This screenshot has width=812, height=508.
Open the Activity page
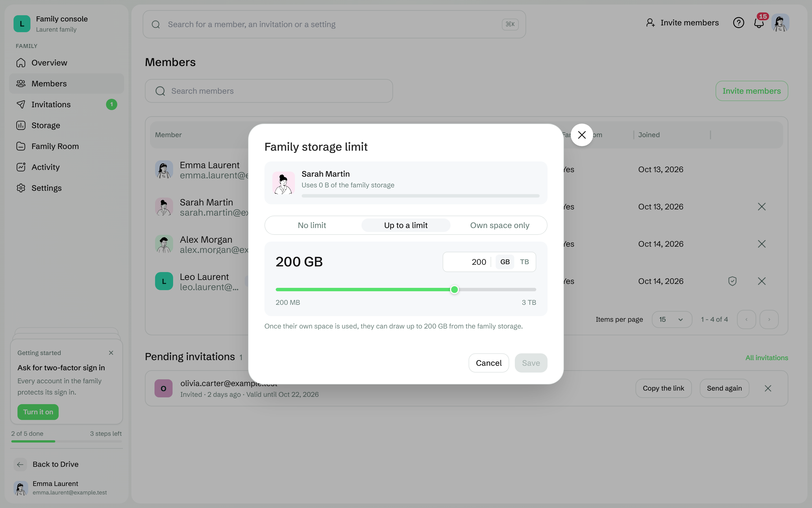(x=67, y=167)
